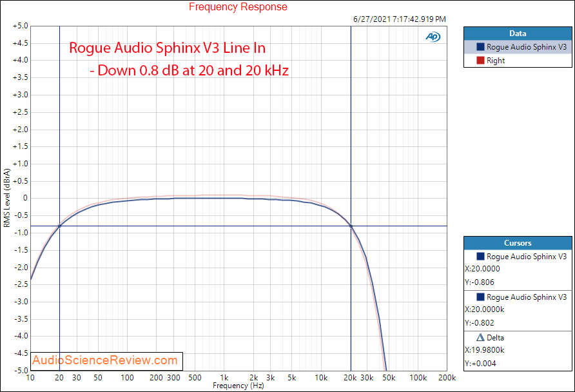Click the +5.0 tick label on Y axis
Viewport: 575px width, 392px height.
pyautogui.click(x=20, y=26)
